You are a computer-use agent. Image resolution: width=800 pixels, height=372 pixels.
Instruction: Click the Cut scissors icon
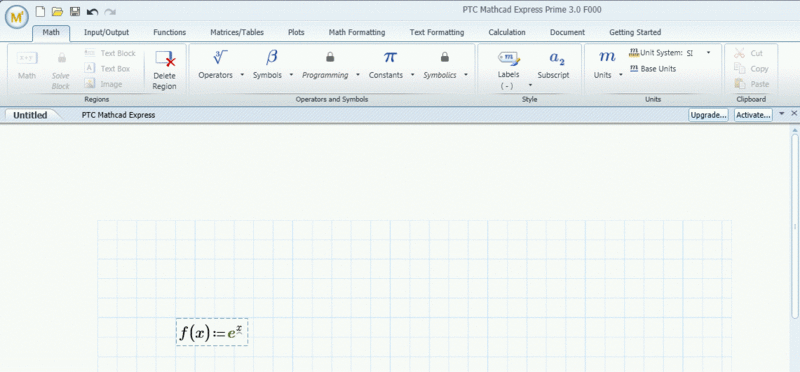[740, 53]
